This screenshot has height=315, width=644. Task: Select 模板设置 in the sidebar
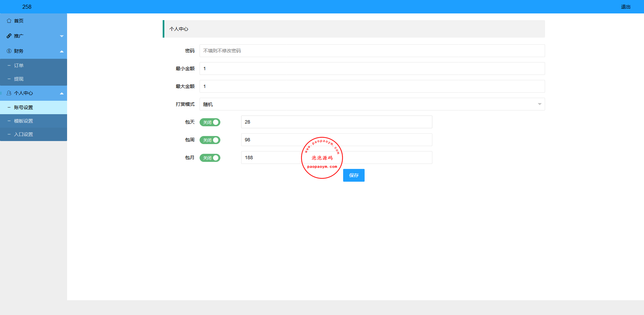click(23, 121)
